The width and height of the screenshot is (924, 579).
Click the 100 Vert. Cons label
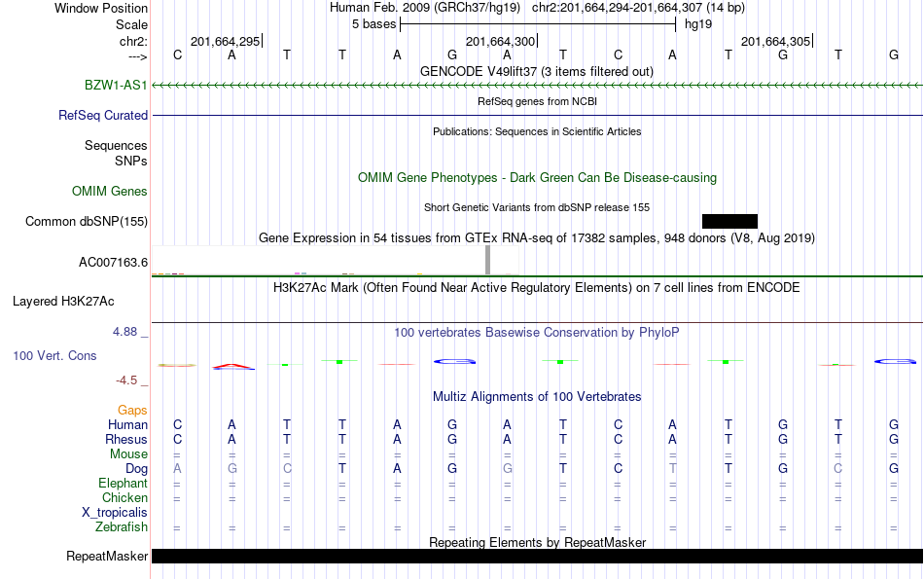click(54, 355)
